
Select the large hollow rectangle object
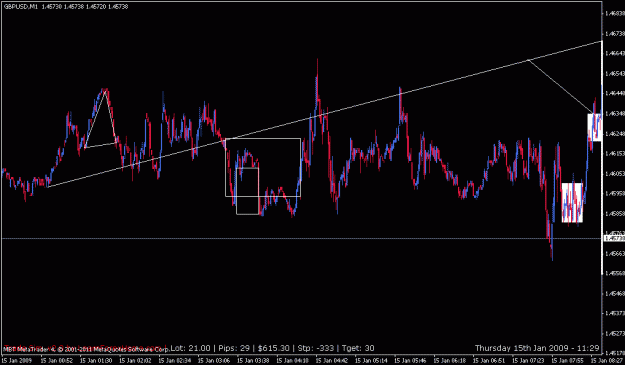click(x=263, y=167)
